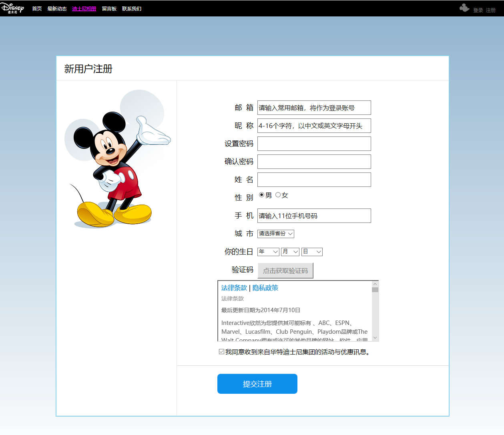
Task: Click the 登录 link in the header
Action: tap(478, 10)
